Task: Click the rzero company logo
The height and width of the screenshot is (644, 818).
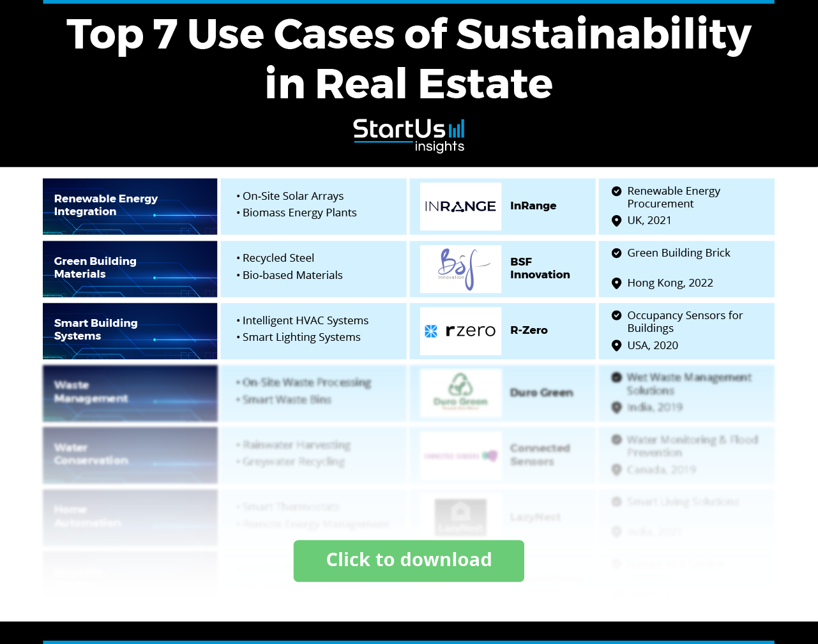Action: [460, 331]
